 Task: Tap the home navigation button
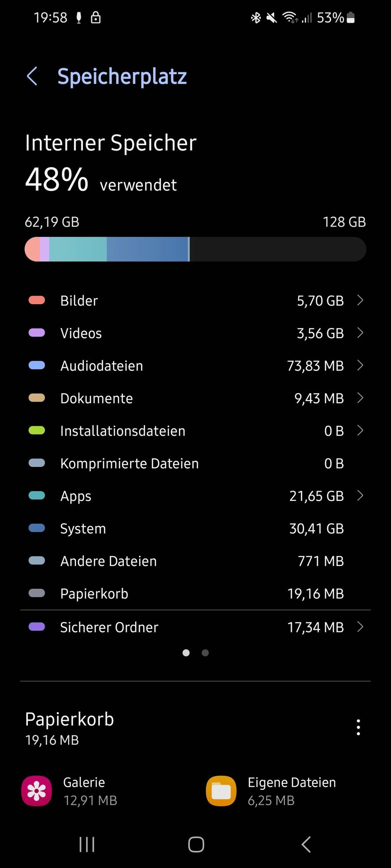(196, 845)
